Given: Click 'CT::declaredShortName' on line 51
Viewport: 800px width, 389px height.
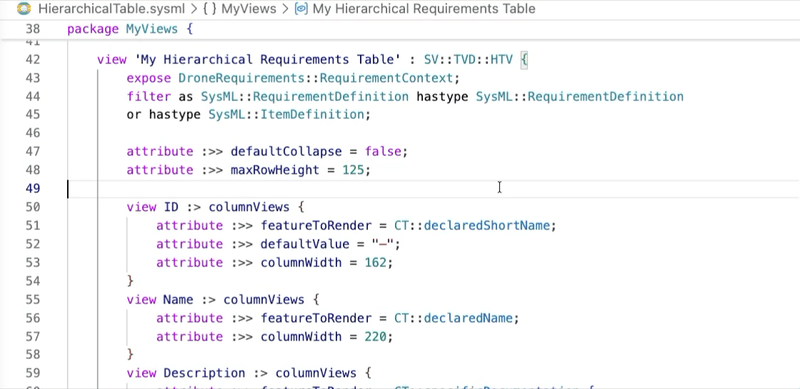Looking at the screenshot, I should 472,225.
